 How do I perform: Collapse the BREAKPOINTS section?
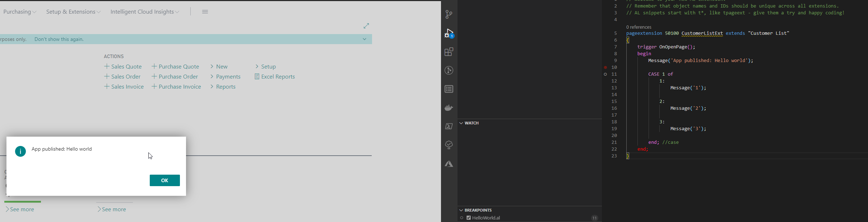461,210
